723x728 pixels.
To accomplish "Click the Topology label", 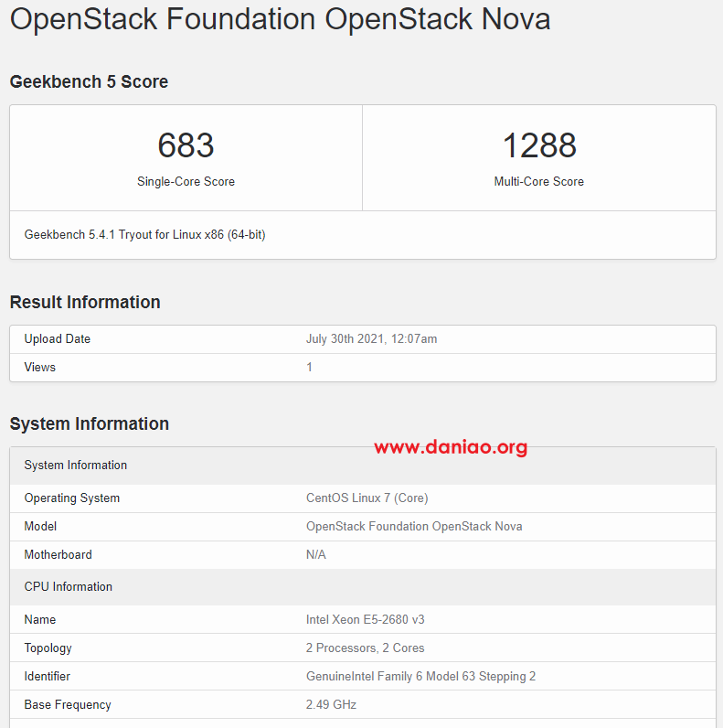I will click(x=48, y=648).
